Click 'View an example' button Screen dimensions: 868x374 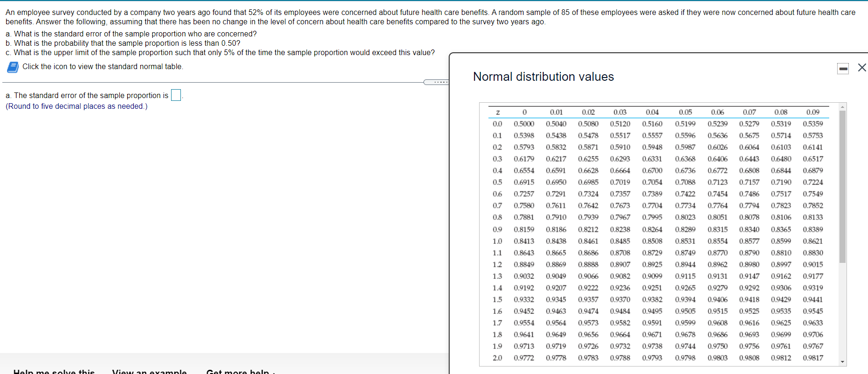click(x=149, y=372)
